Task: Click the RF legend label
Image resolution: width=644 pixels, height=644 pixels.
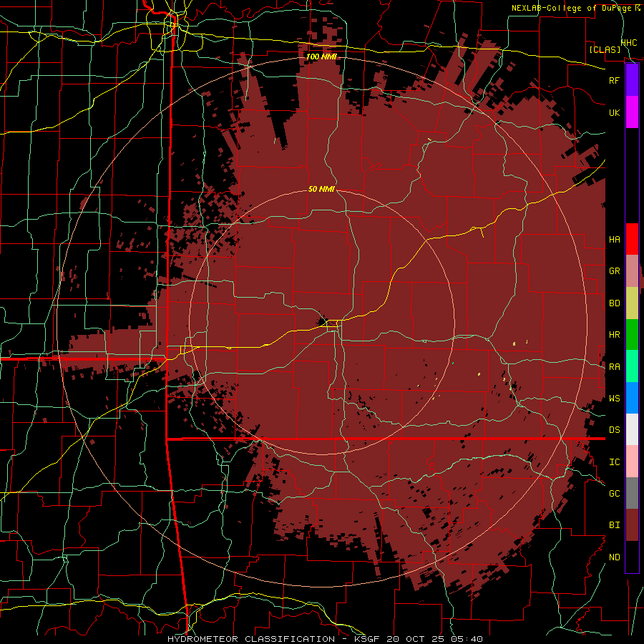Action: 614,80
